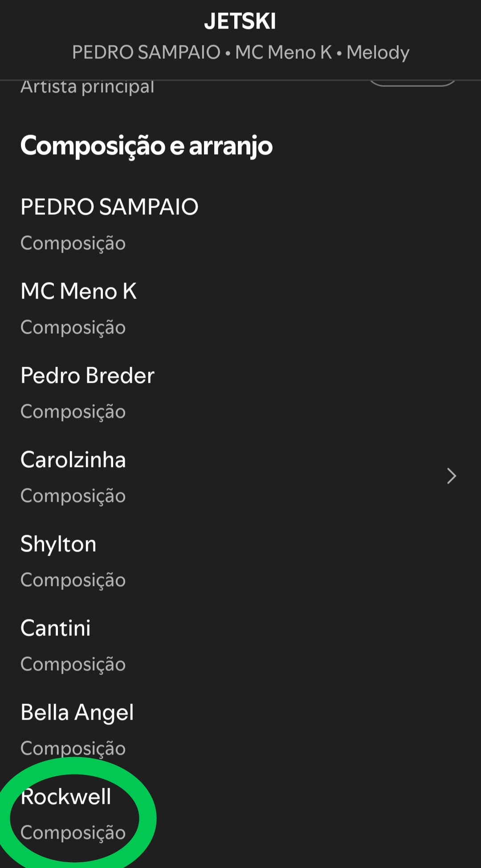Tap the JETSKI song title
This screenshot has height=868, width=481.
click(240, 21)
